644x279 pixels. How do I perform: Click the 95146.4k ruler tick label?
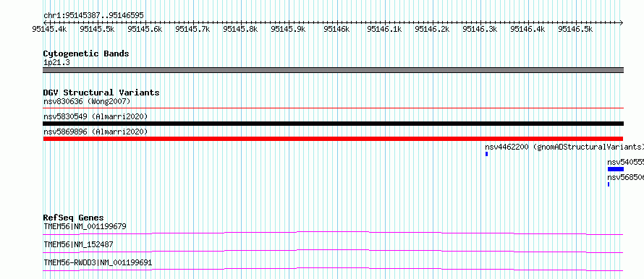point(528,29)
